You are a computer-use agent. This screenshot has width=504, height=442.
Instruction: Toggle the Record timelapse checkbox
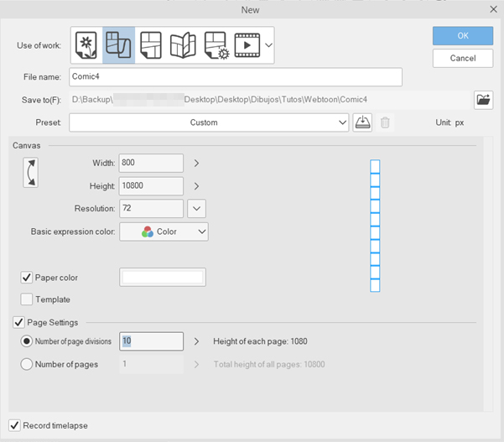[x=14, y=425]
